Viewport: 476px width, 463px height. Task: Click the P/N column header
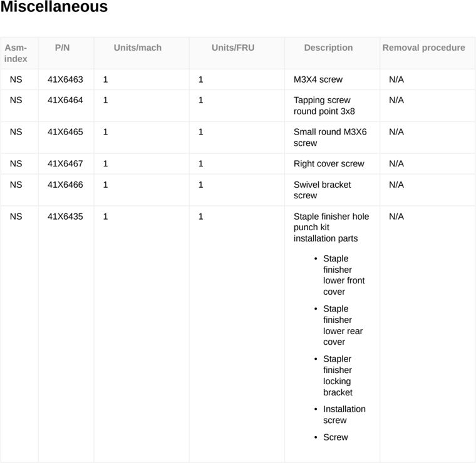pos(62,48)
